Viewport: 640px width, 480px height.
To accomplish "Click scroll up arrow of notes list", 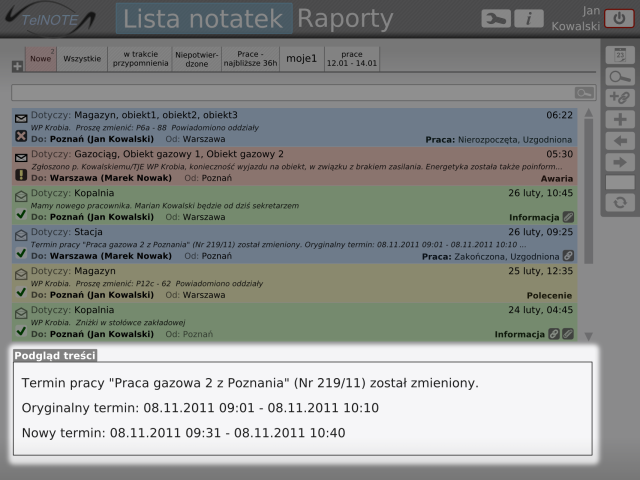I will click(x=589, y=113).
